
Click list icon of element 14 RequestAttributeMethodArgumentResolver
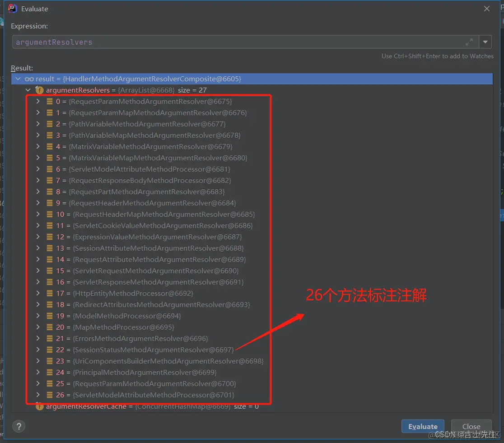(50, 259)
